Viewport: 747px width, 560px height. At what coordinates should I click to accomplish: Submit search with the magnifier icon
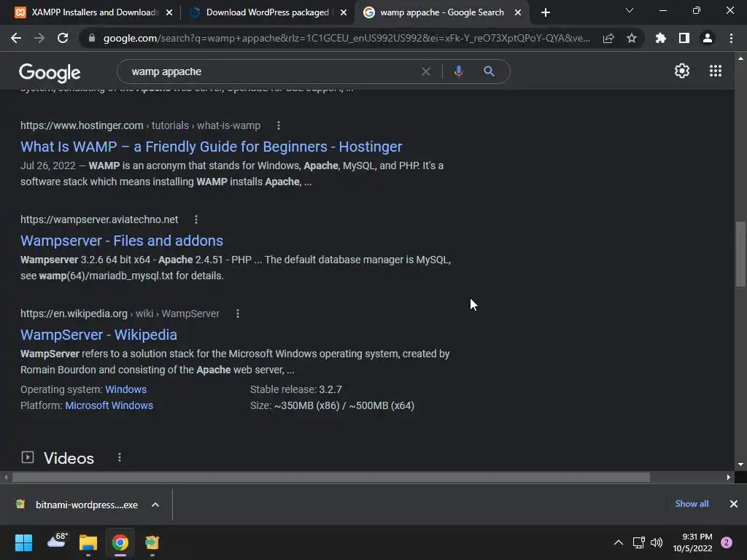[x=489, y=71]
